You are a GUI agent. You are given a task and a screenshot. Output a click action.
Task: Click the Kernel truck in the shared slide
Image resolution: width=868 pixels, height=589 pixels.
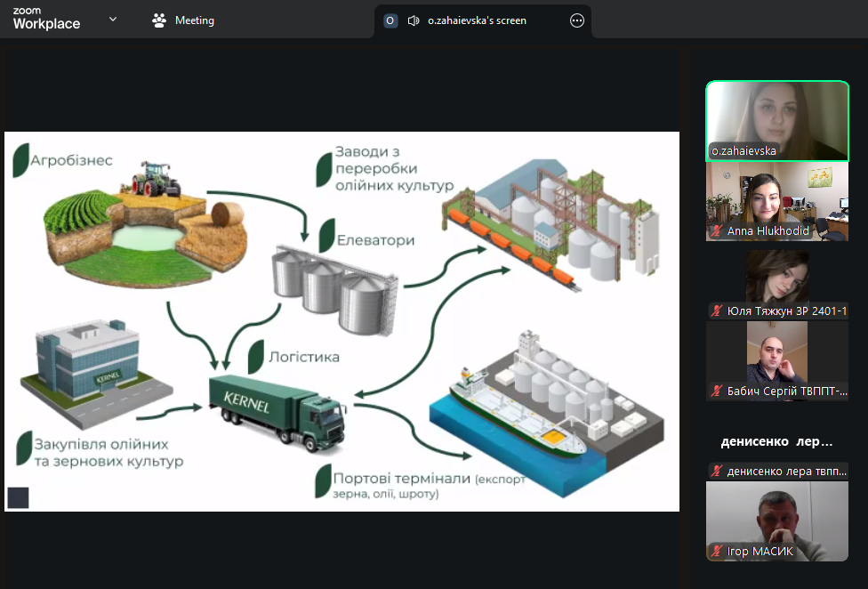276,412
